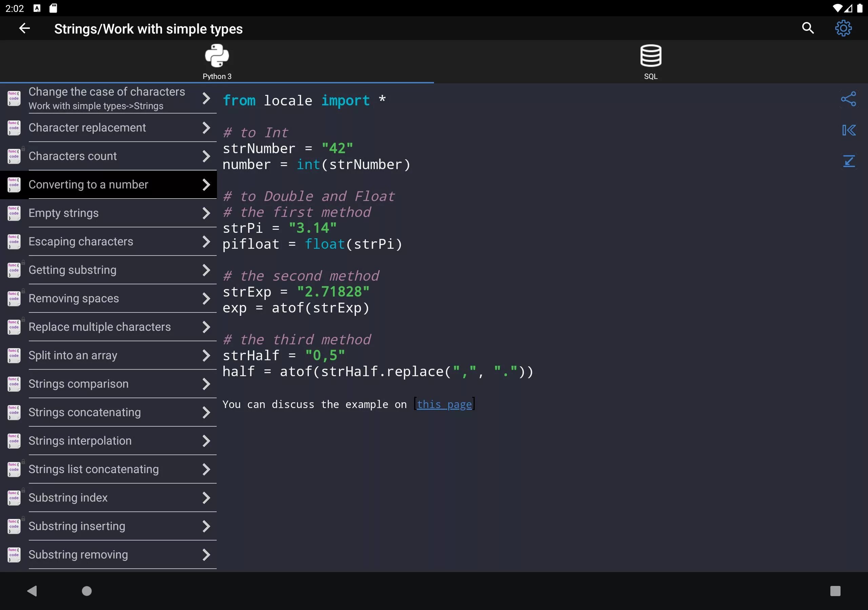The width and height of the screenshot is (868, 610).
Task: Open the Split into an array topic
Action: (x=108, y=355)
